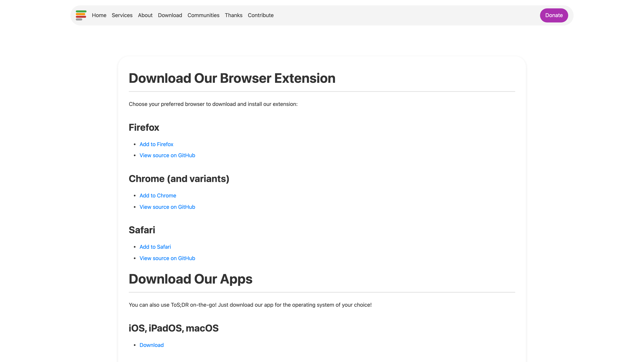
Task: Follow the Add to Safari link
Action: [x=155, y=247]
